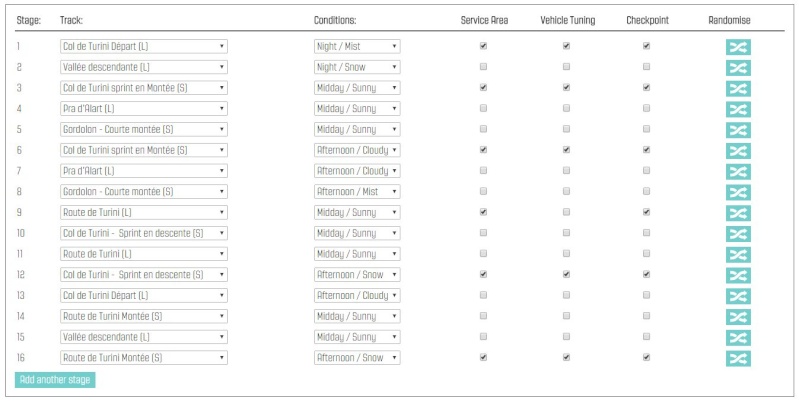The height and width of the screenshot is (401, 799).
Task: Tick Vehicle Tuning checkbox for stage 9
Action: [x=566, y=212]
